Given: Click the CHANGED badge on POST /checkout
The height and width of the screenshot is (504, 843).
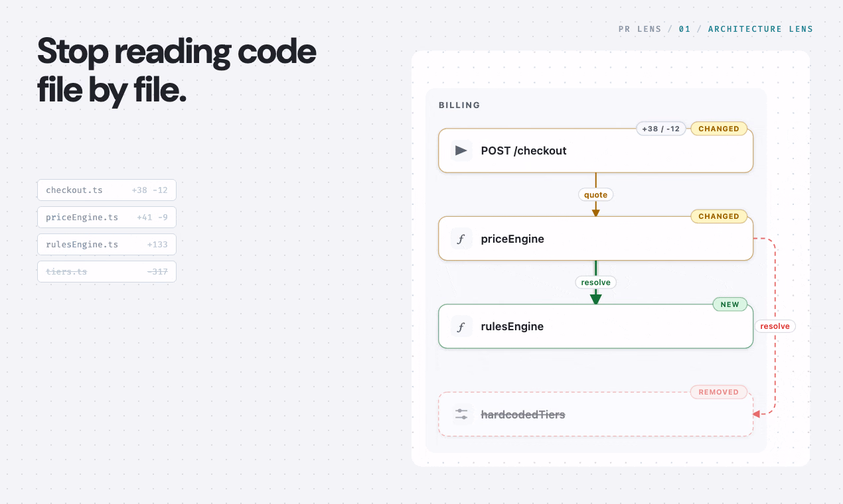Looking at the screenshot, I should [x=719, y=129].
